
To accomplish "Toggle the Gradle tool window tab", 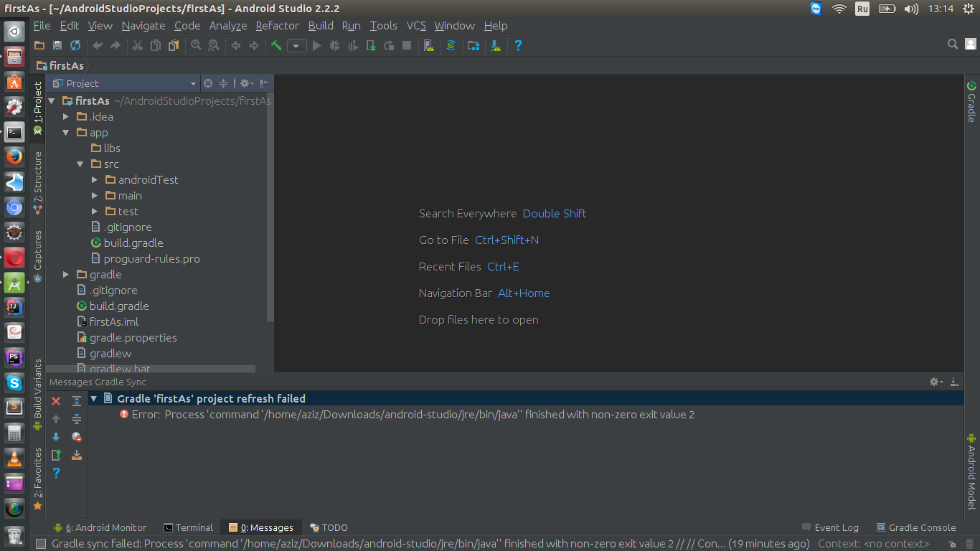I will (x=971, y=101).
